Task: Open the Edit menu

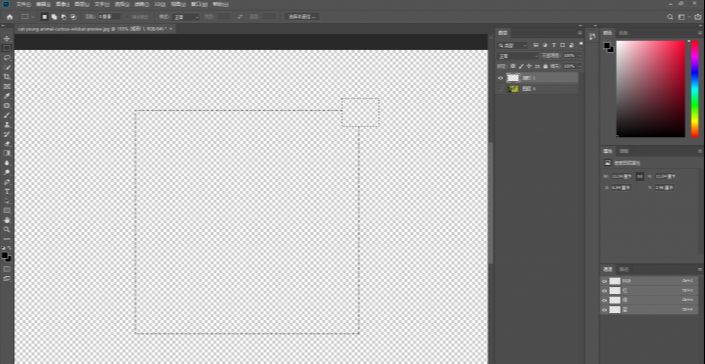Action: [43, 4]
